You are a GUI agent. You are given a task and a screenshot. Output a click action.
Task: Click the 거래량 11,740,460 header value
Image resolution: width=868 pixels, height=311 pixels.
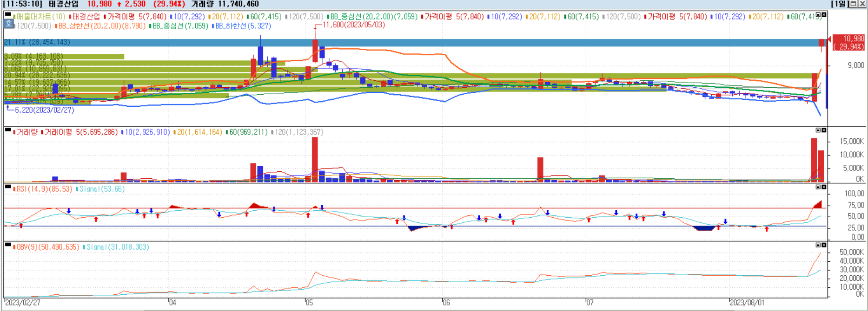pos(225,4)
